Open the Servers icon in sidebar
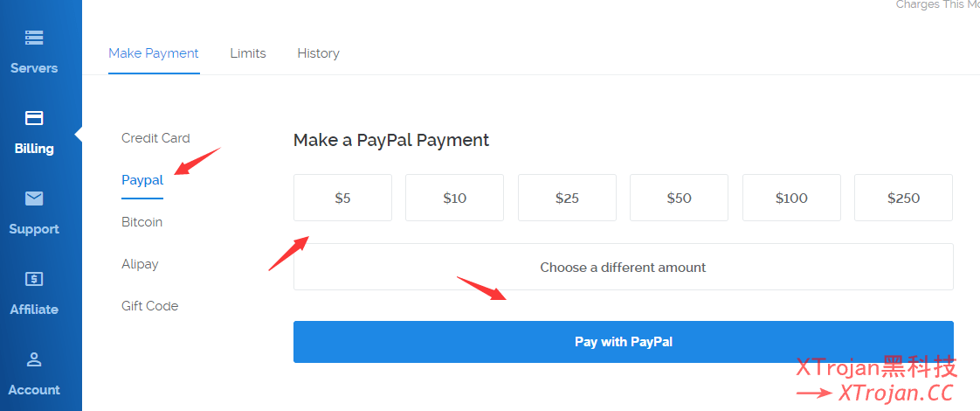The height and width of the screenshot is (411, 980). [34, 38]
